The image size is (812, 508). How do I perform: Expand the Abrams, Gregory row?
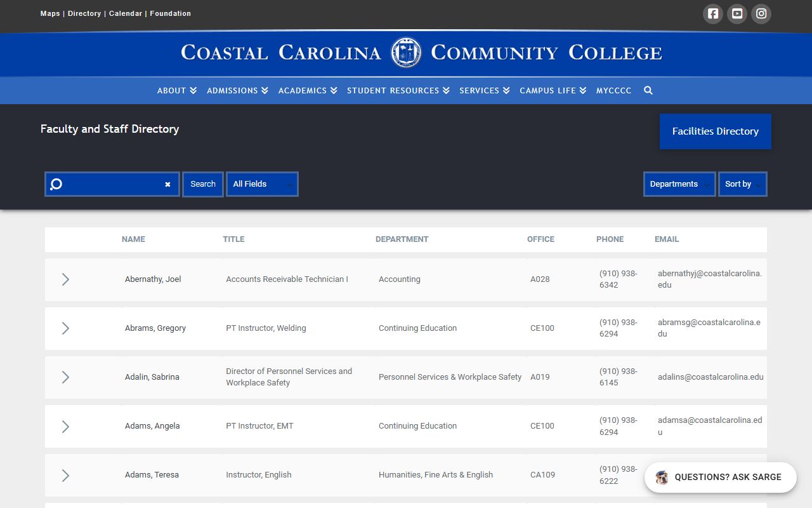point(65,328)
